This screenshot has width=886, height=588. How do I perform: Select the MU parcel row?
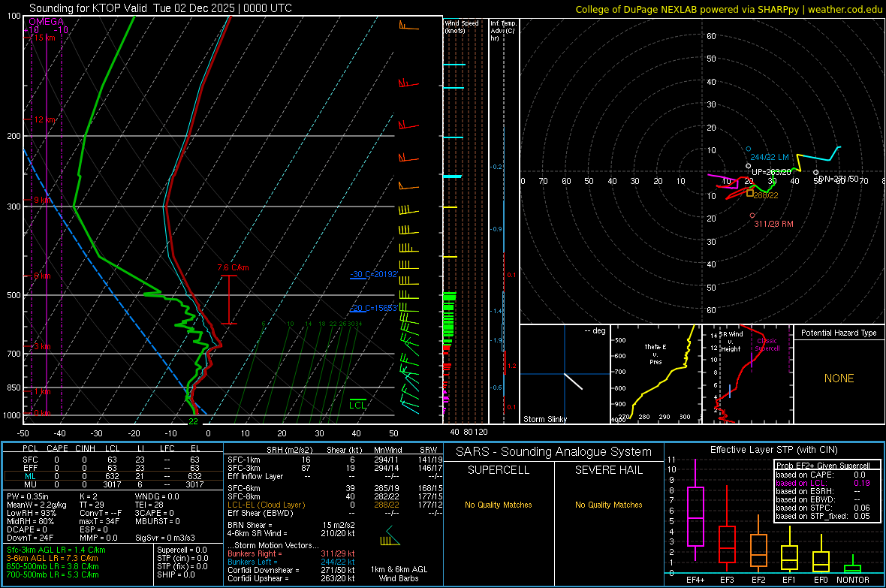click(x=113, y=484)
